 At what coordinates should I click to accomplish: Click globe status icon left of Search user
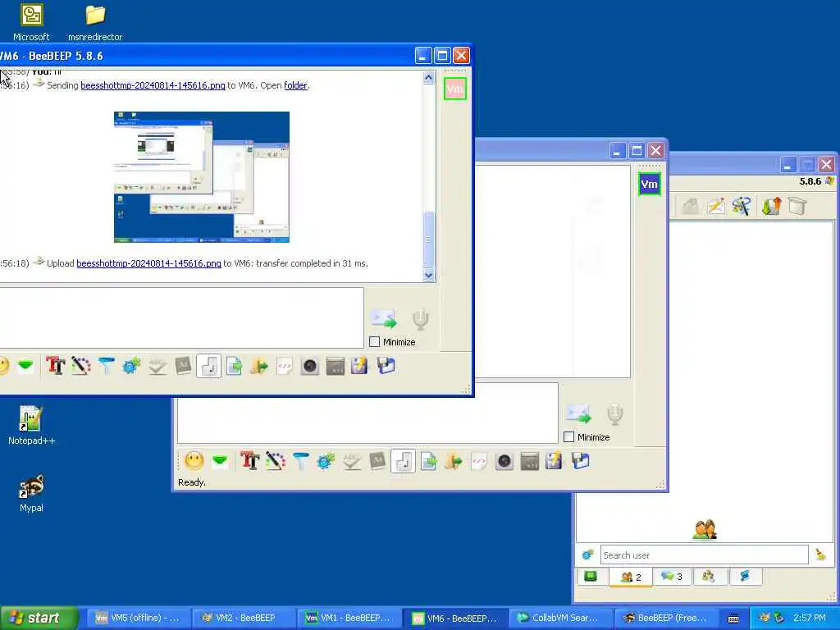587,555
